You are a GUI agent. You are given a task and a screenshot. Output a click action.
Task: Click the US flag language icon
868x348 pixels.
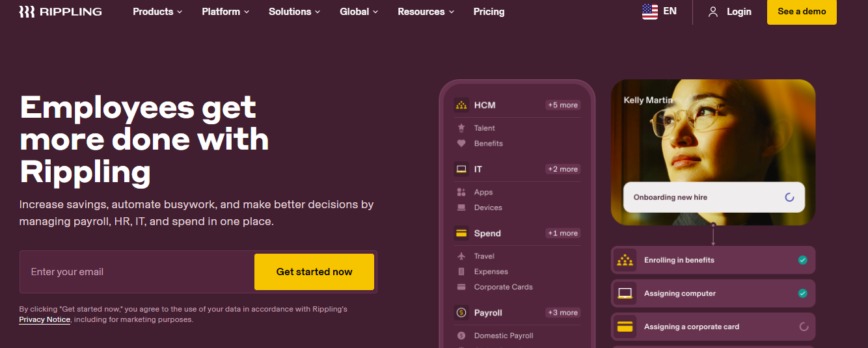[x=649, y=11]
